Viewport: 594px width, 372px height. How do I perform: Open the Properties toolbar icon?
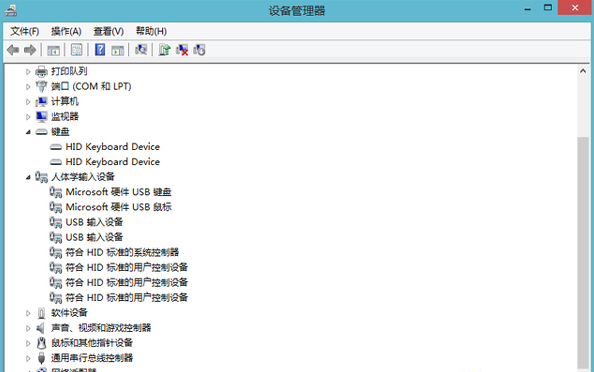click(76, 50)
